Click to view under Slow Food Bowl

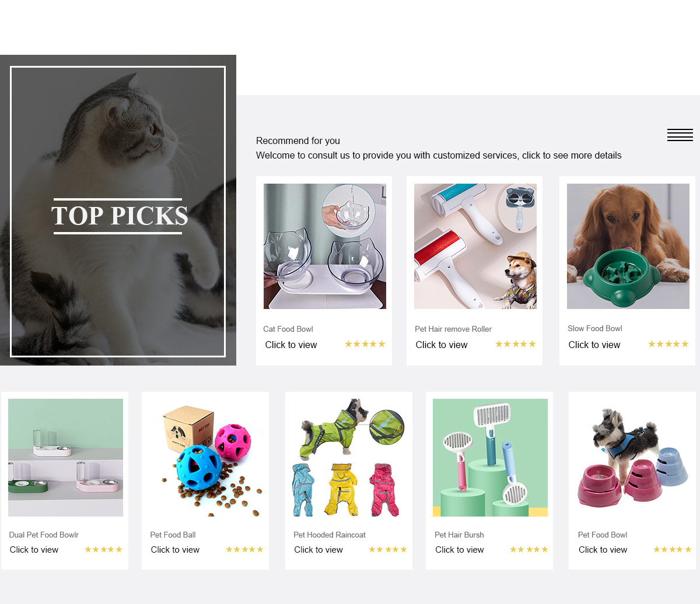[594, 345]
